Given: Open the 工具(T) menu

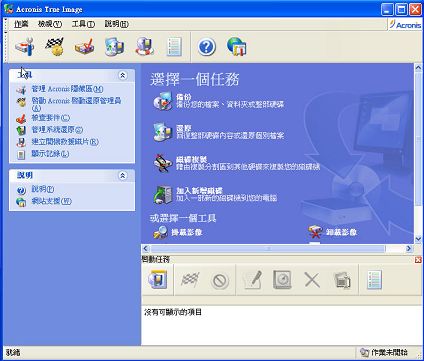Looking at the screenshot, I should [83, 24].
